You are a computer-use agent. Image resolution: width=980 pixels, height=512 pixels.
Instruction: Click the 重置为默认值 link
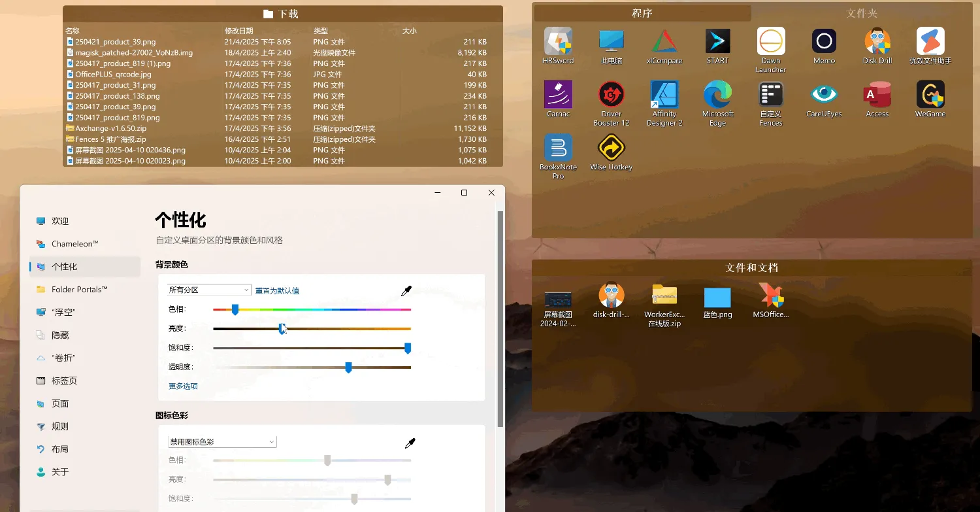[277, 290]
